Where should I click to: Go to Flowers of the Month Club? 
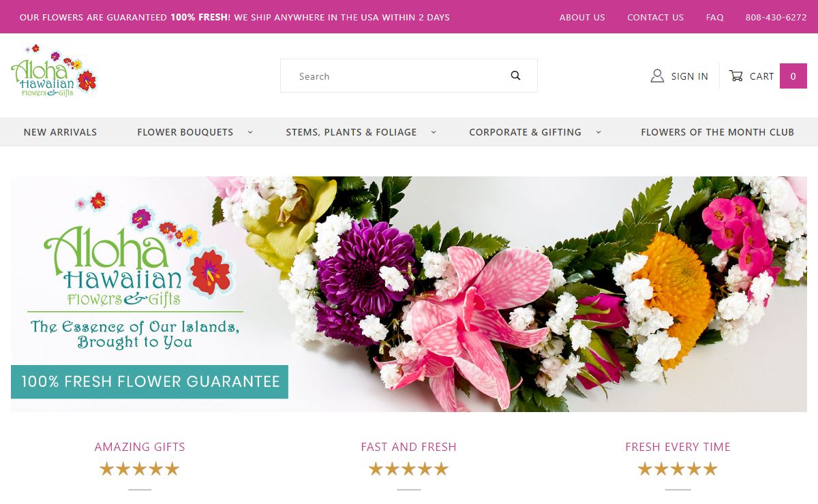coord(717,132)
